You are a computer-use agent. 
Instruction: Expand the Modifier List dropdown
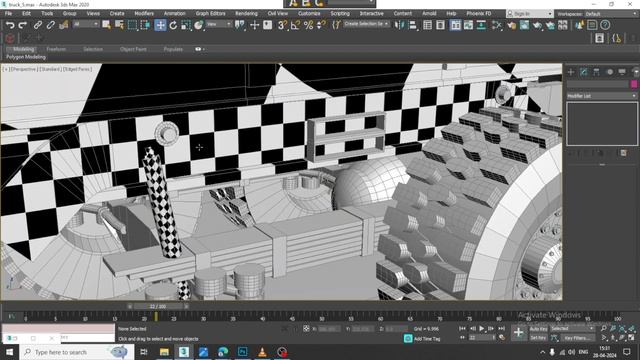[602, 96]
